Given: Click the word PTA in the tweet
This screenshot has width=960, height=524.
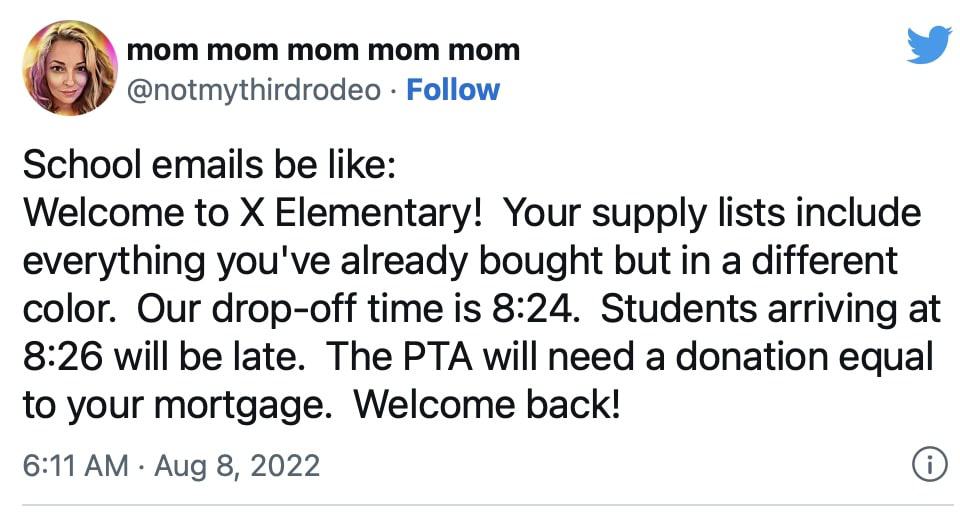Looking at the screenshot, I should pyautogui.click(x=438, y=357).
